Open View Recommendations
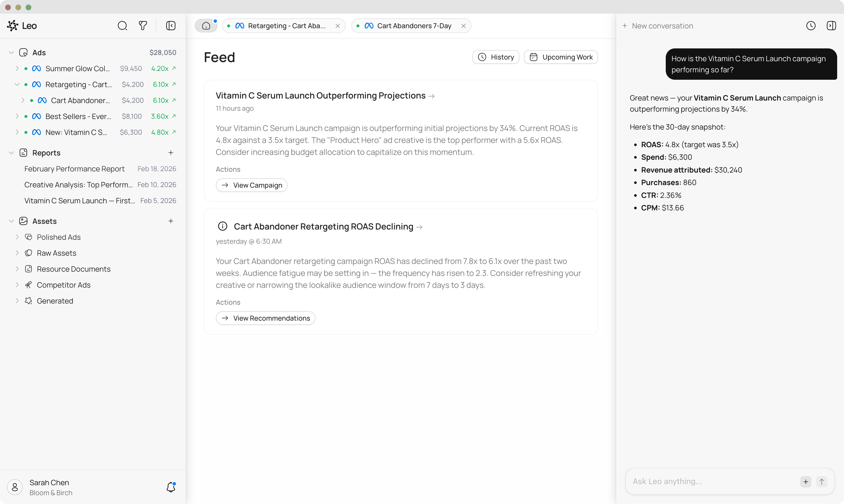The height and width of the screenshot is (504, 844). coord(265,318)
